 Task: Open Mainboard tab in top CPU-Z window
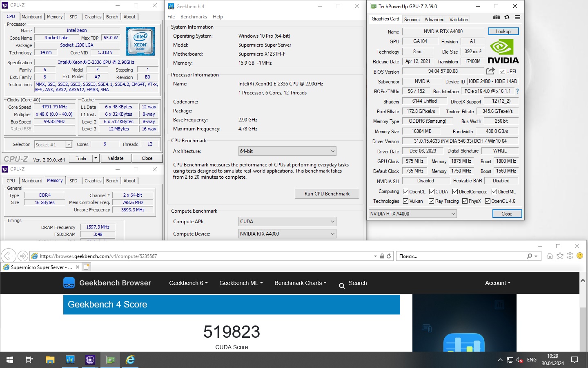(x=32, y=17)
